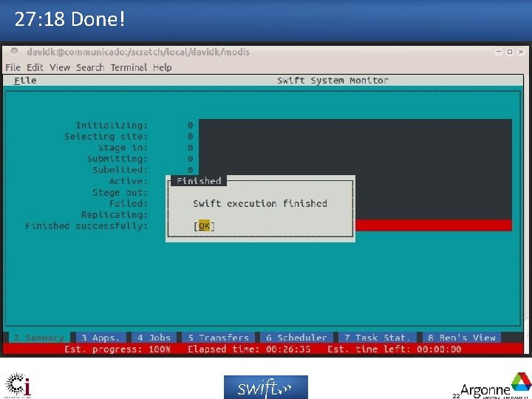The height and width of the screenshot is (399, 532).
Task: Open the Edit menu
Action: (x=35, y=67)
